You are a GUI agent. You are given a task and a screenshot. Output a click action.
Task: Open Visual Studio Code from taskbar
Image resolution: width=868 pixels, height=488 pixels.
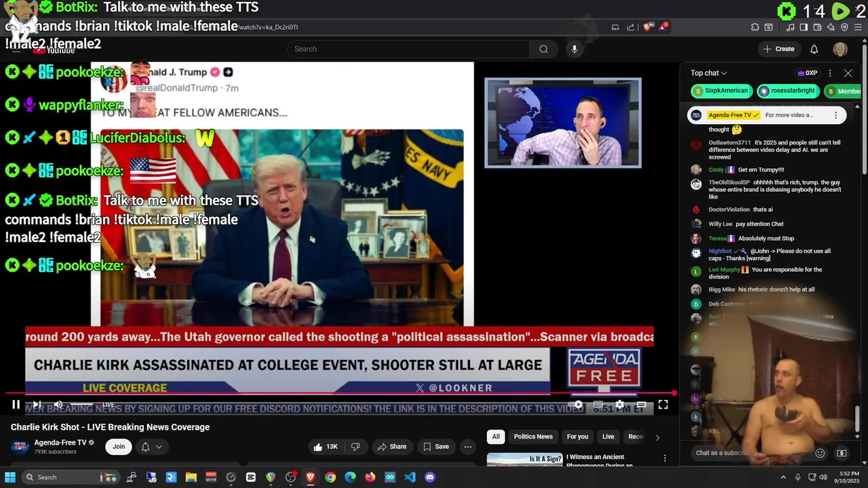[x=410, y=477]
